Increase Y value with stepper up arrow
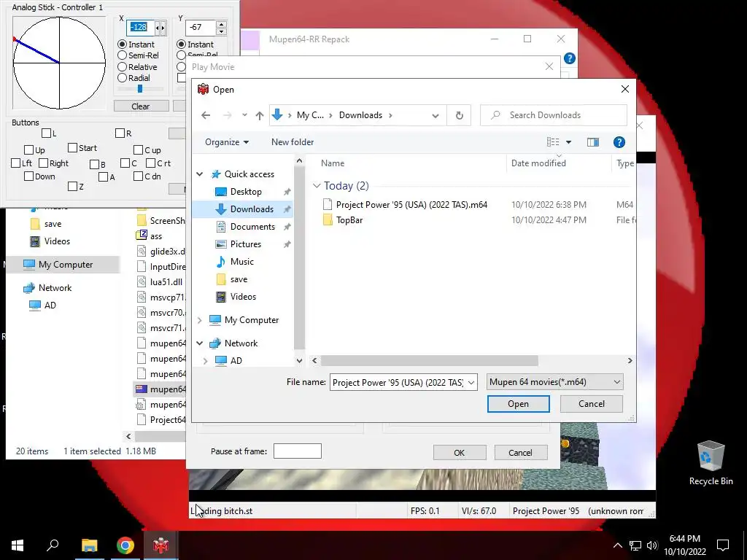The height and width of the screenshot is (560, 747). tap(221, 24)
